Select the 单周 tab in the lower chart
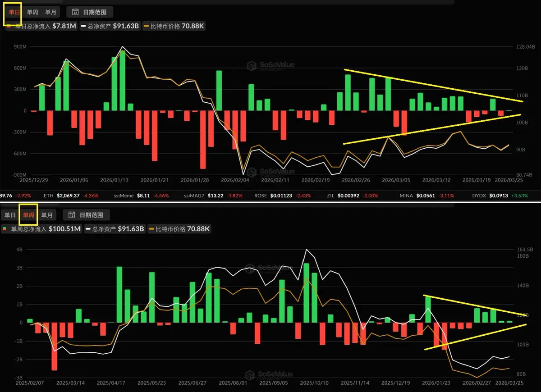 click(28, 215)
